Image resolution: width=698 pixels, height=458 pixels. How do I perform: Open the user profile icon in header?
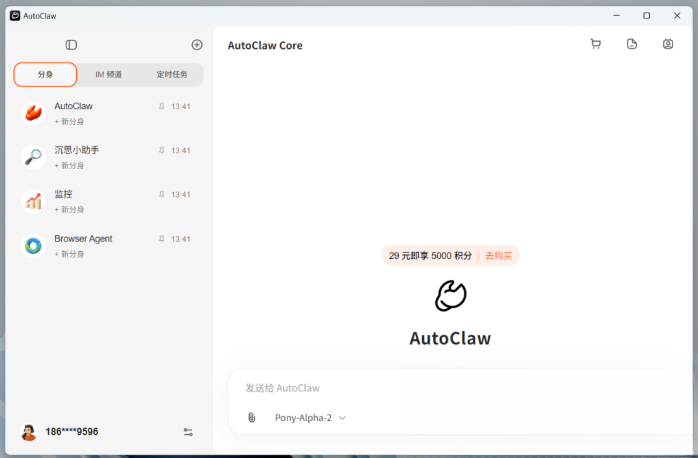point(668,44)
